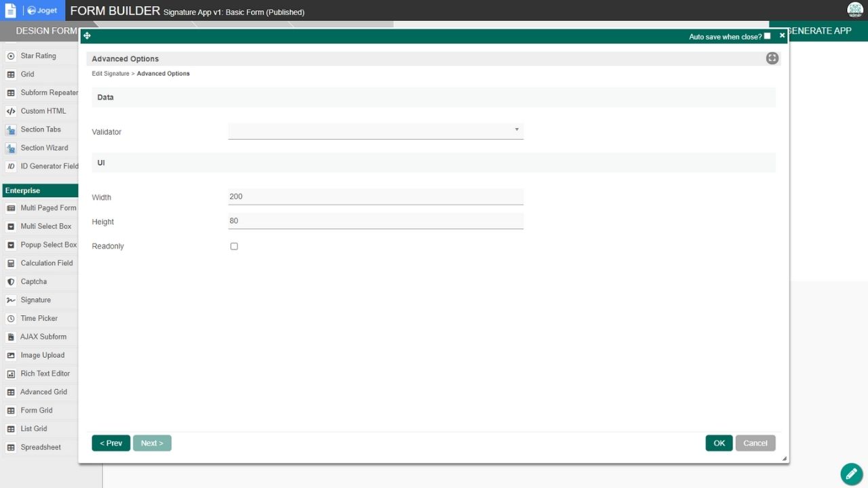Select the Captcha shield icon
This screenshot has height=488, width=868.
(x=11, y=282)
